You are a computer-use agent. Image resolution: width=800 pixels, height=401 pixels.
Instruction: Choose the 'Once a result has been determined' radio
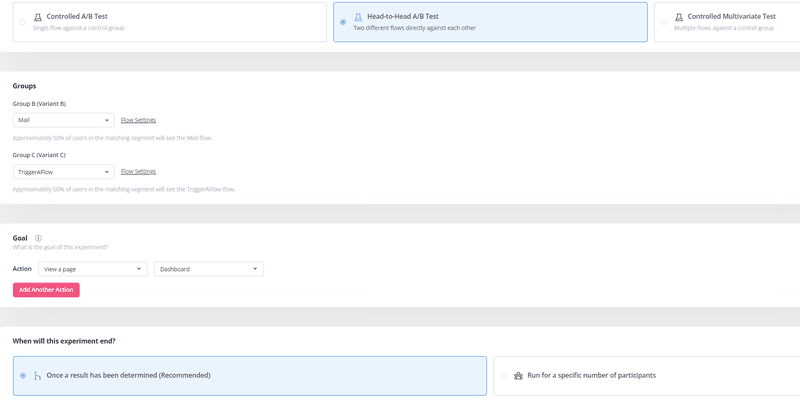tap(23, 376)
